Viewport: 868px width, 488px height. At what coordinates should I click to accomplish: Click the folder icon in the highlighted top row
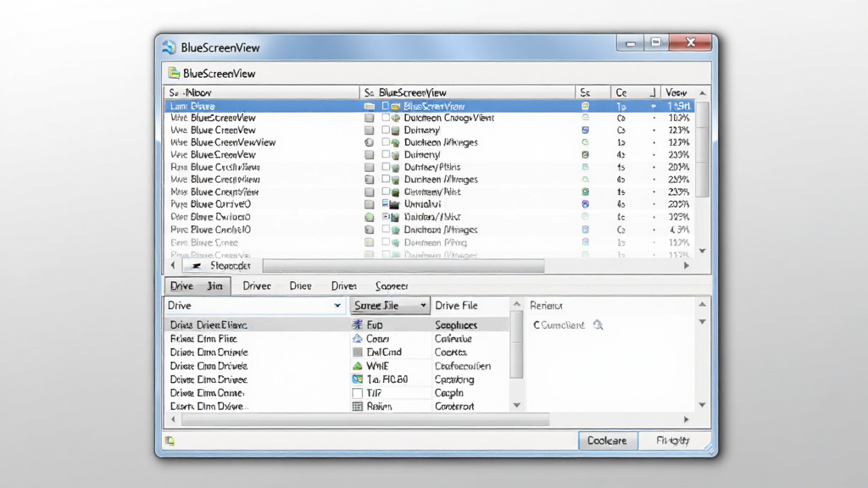pyautogui.click(x=370, y=106)
